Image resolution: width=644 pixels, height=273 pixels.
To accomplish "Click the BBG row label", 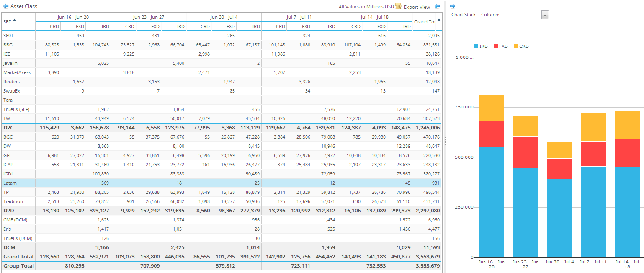I will pyautogui.click(x=8, y=45).
